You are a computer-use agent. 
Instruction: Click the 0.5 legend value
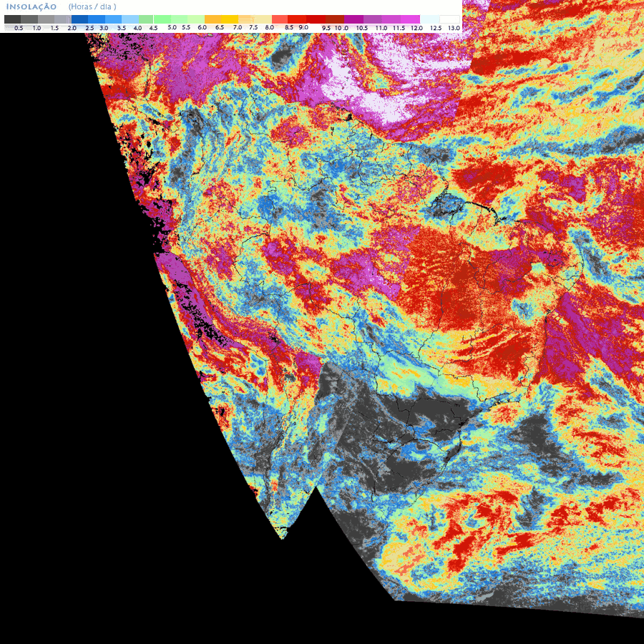coord(19,28)
